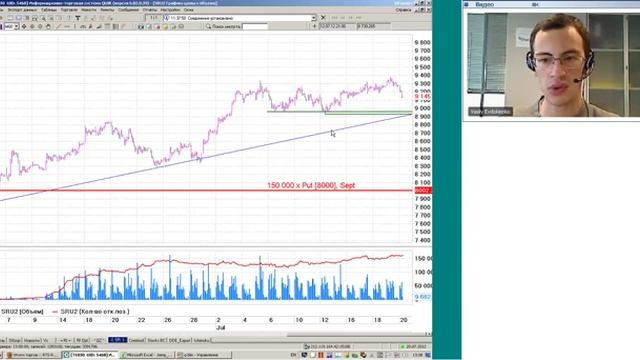The image size is (640, 360).
Task: Switch to the SR tab
Action: 118,340
